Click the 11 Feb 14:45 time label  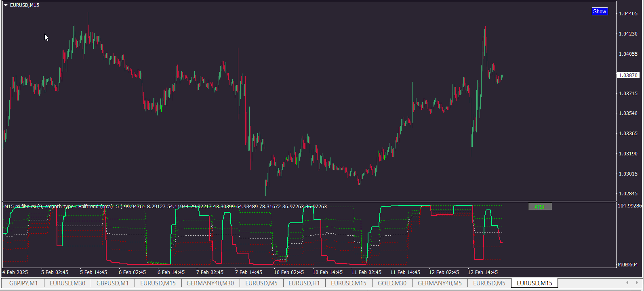(405, 272)
